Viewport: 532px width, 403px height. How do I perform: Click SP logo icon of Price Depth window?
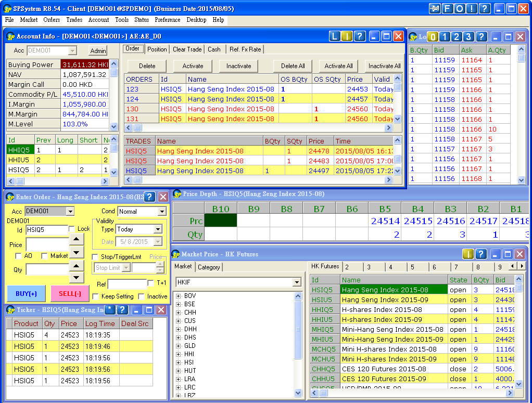point(177,194)
